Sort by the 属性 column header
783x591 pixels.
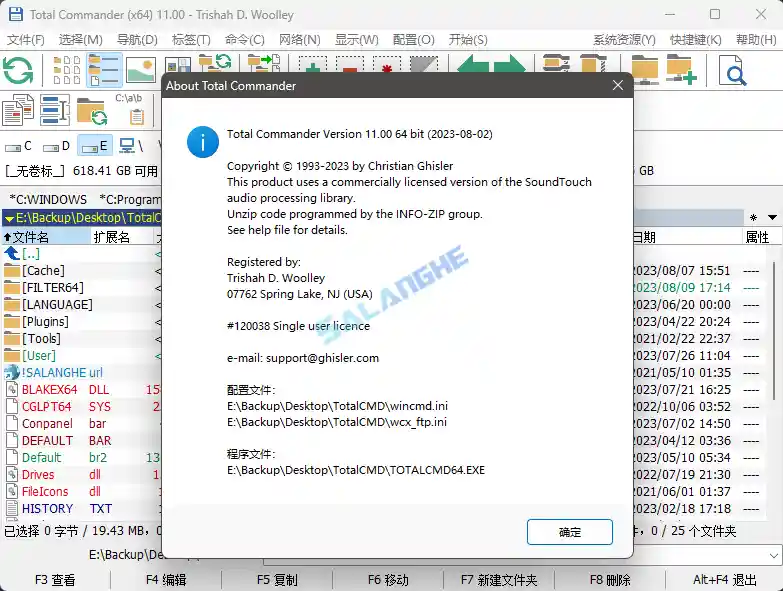761,237
